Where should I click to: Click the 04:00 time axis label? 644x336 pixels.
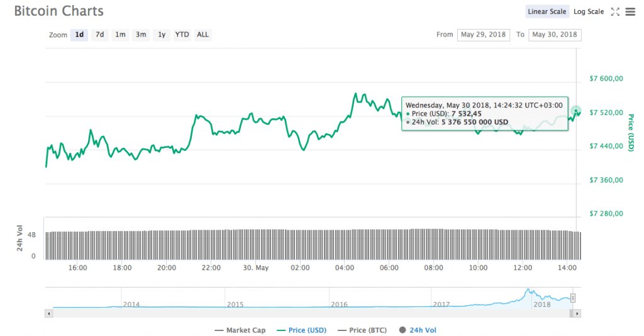345,268
